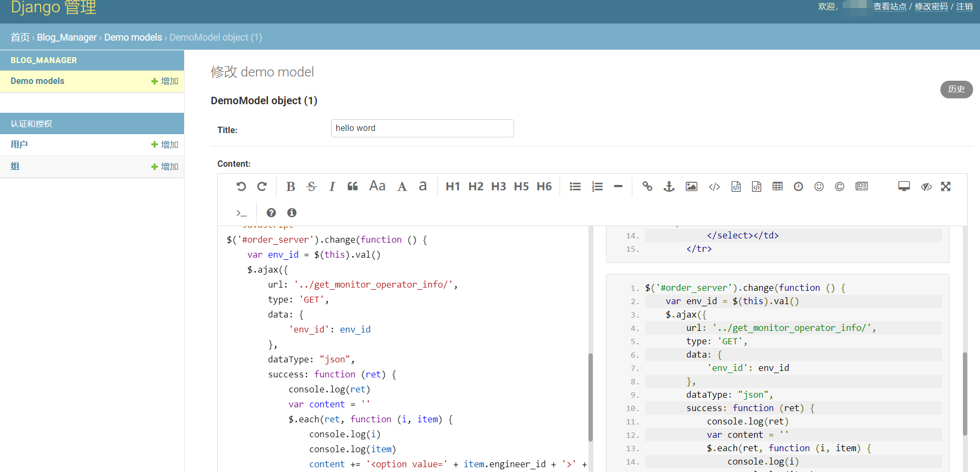The image size is (980, 472).
Task: Click 注销 to log out
Action: 964,6
